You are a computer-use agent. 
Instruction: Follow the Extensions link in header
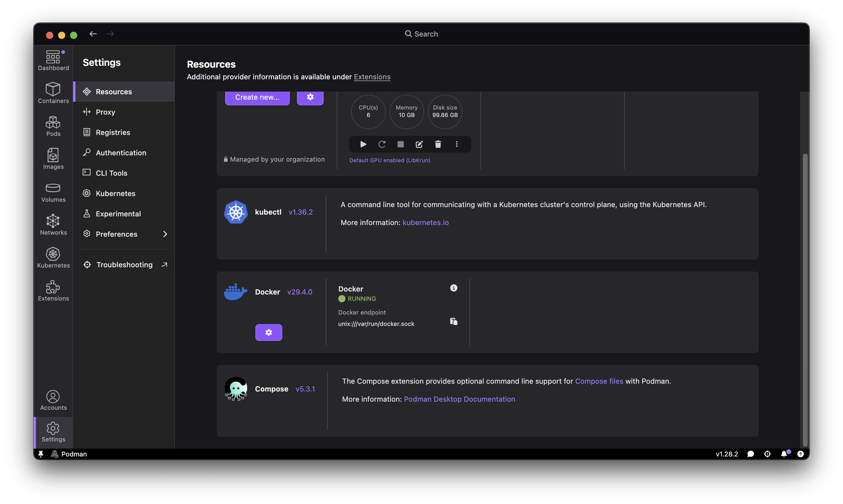[x=372, y=77]
